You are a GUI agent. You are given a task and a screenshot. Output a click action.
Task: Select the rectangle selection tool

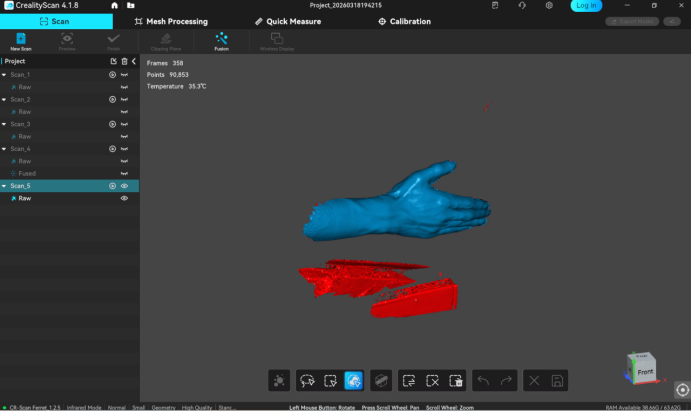tap(330, 380)
